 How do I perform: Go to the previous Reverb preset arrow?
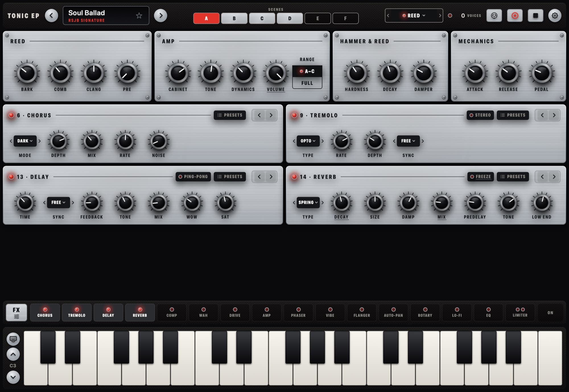click(x=542, y=177)
